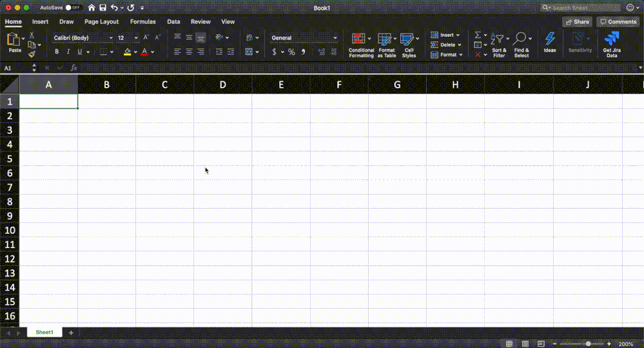Toggle center horizontal alignment
Screen dimensions: 644x348
[189, 52]
